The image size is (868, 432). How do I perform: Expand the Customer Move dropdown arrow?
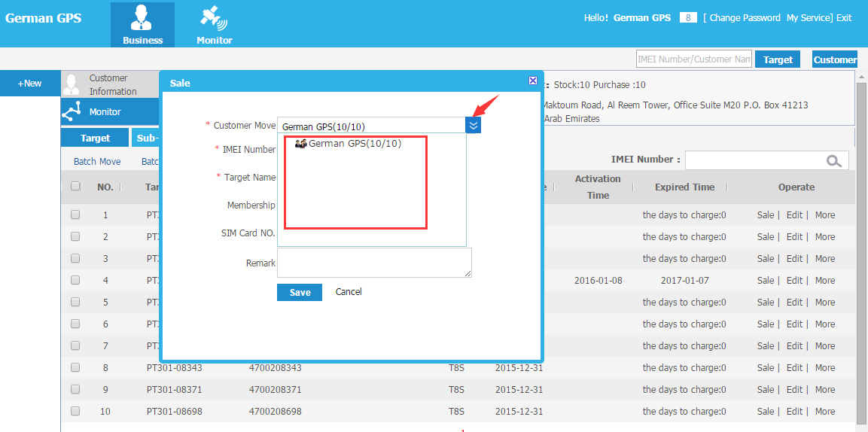(474, 125)
